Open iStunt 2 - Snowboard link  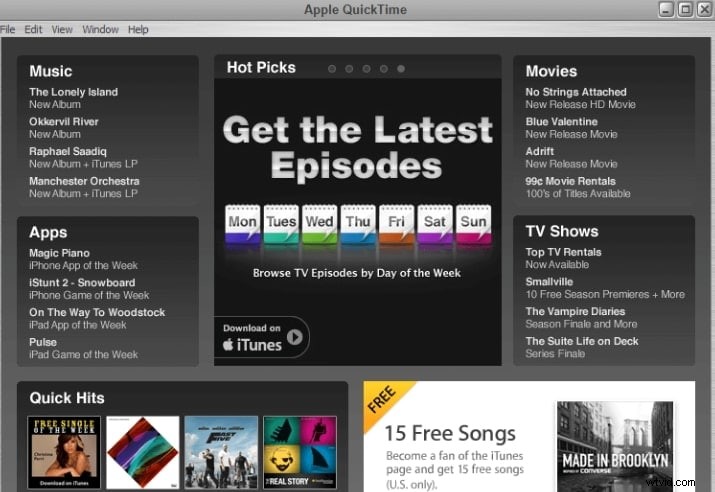point(89,289)
